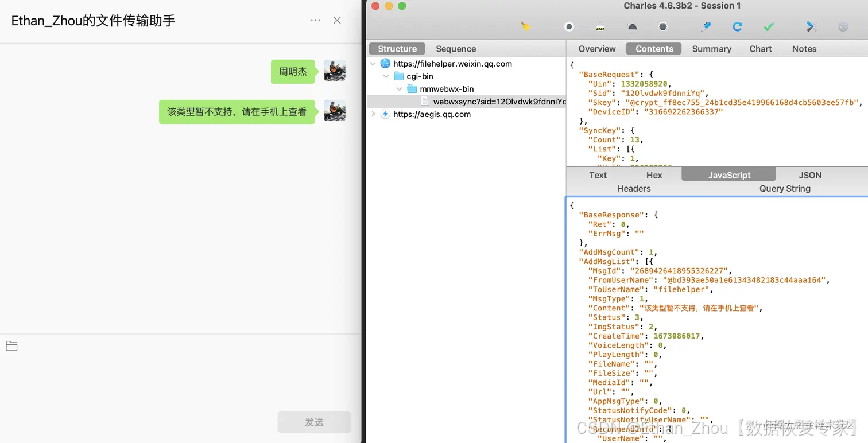Open the Settings gear icon

[843, 26]
